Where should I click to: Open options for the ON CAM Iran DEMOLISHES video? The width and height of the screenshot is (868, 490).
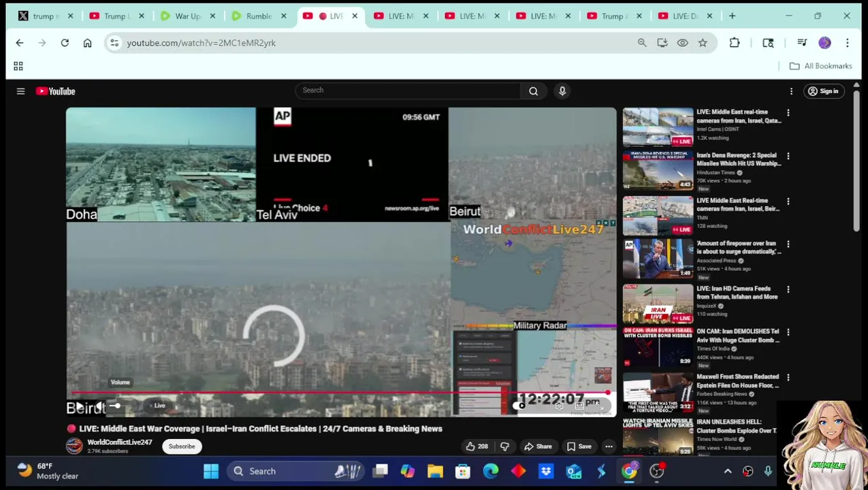point(788,333)
